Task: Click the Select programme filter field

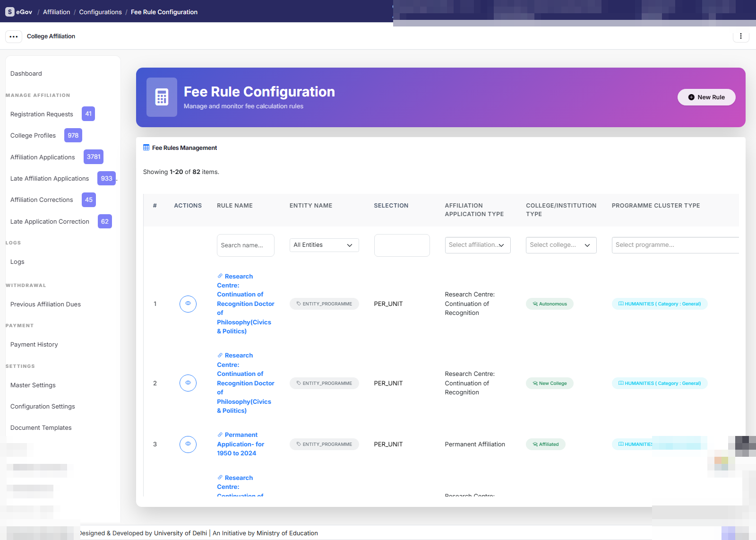Action: coord(675,245)
